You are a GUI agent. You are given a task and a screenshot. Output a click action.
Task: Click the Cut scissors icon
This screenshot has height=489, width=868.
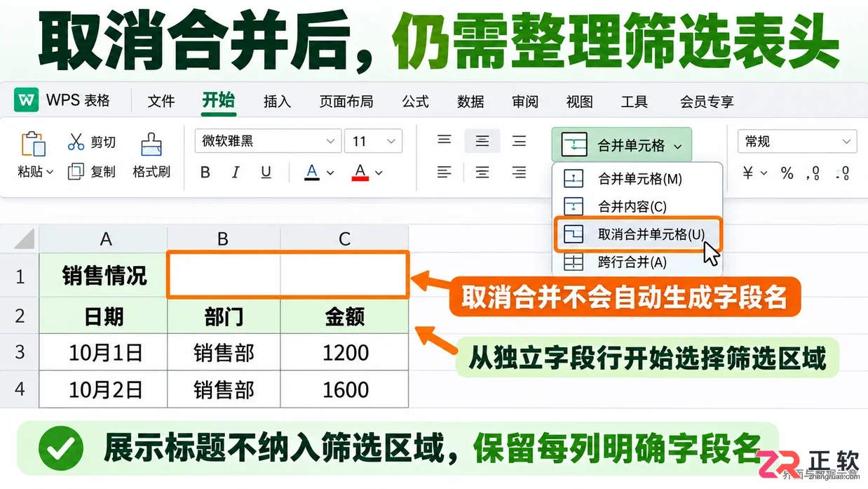pos(76,142)
